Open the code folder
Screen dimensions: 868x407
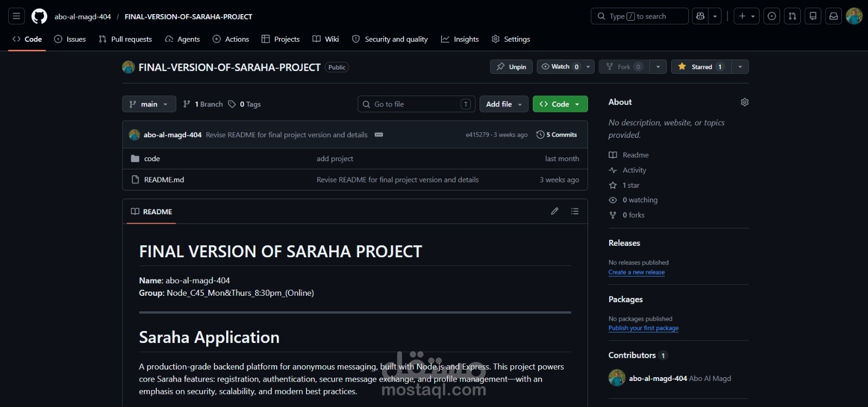click(x=152, y=158)
